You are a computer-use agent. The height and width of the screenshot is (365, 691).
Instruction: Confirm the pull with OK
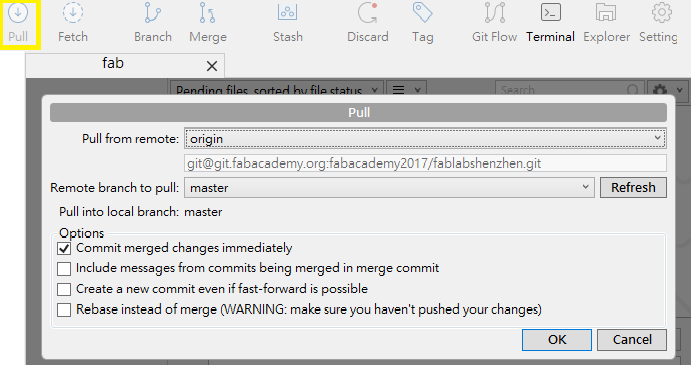tap(557, 340)
